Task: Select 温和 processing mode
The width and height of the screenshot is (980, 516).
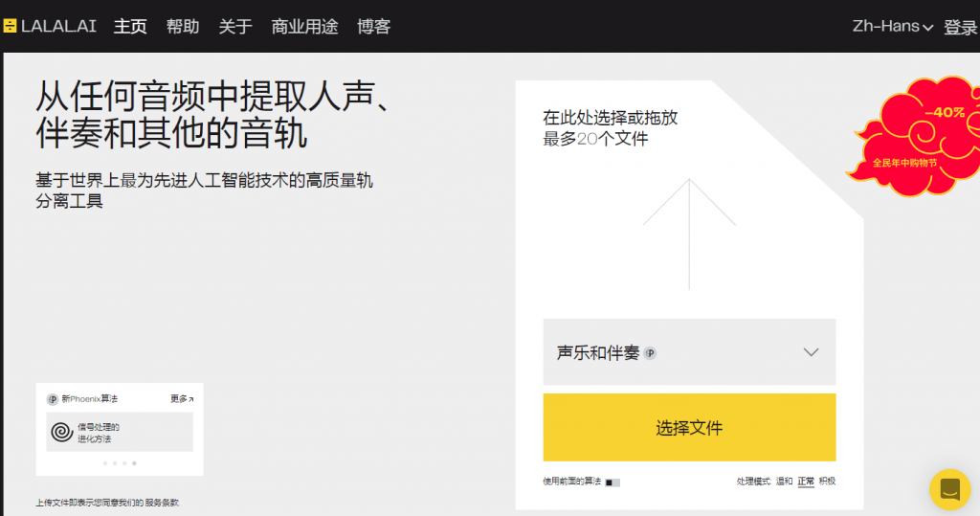Action: 784,481
